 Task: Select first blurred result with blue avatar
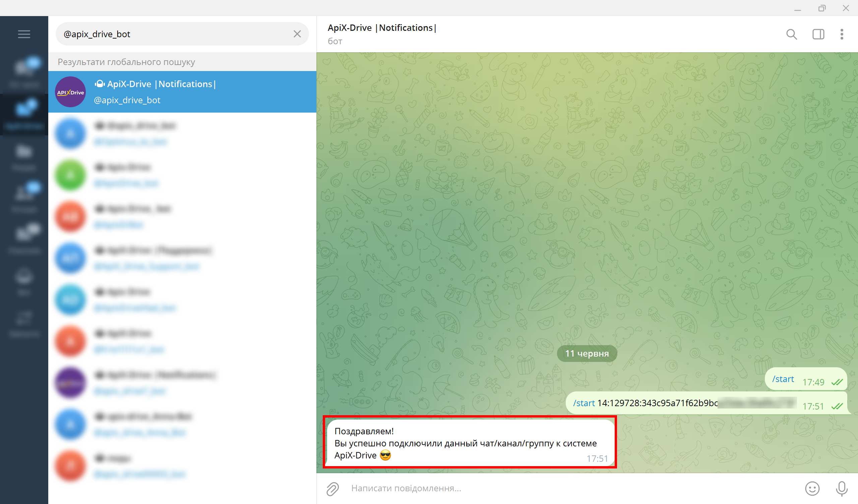coord(182,133)
